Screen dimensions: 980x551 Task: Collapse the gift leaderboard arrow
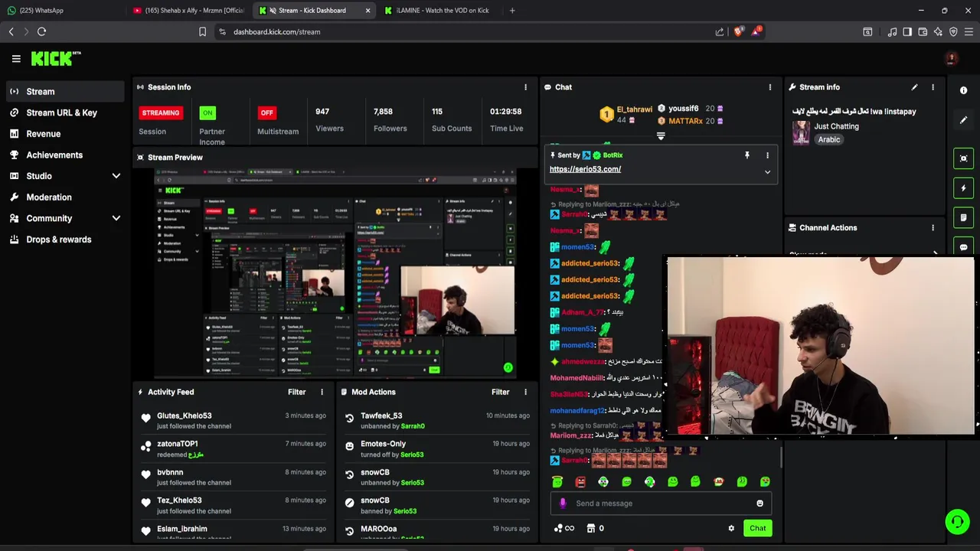(x=661, y=136)
